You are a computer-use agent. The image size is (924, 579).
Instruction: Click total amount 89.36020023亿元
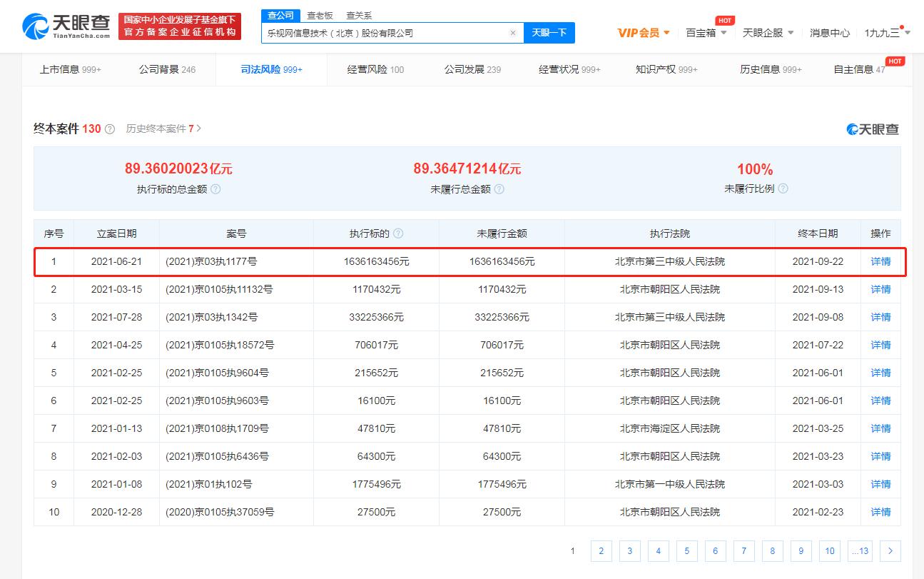coord(178,169)
